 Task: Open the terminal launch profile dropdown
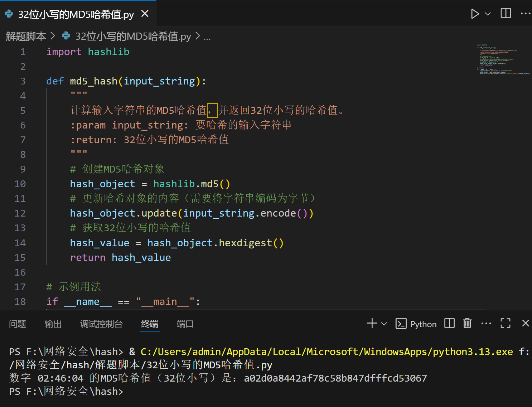[384, 324]
